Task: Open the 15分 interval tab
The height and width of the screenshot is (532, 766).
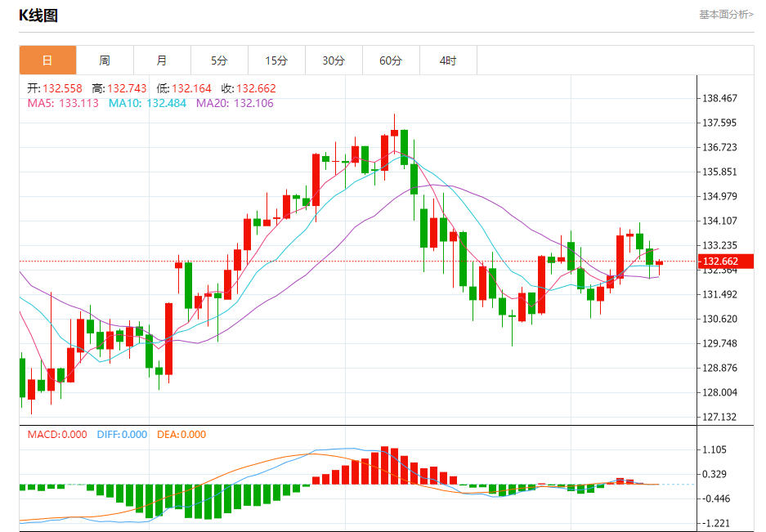Action: pos(276,60)
